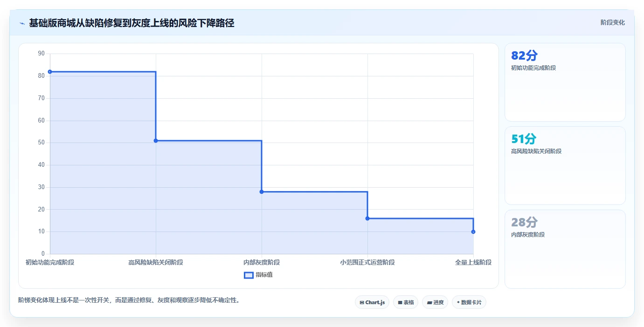Click the data point at 小范围正式运营阶段 (16)

pyautogui.click(x=367, y=218)
